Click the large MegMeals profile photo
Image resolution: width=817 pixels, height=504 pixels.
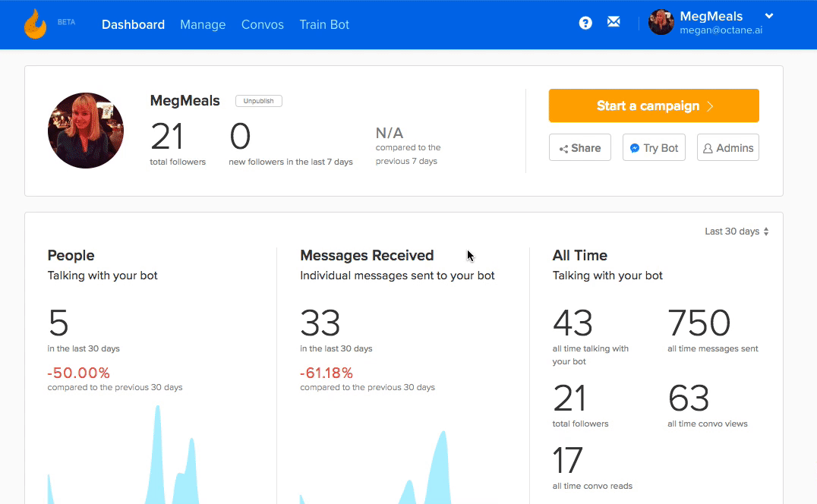(x=86, y=131)
